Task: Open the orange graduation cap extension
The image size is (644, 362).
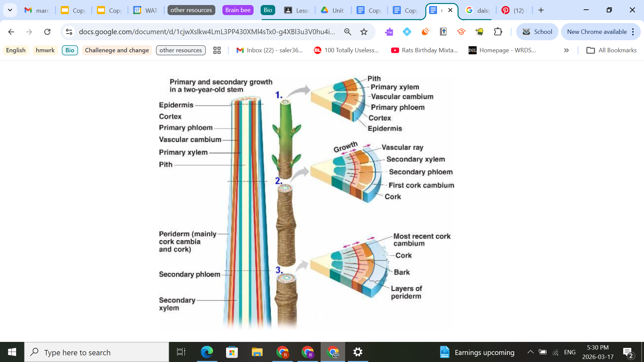Action: [461, 32]
